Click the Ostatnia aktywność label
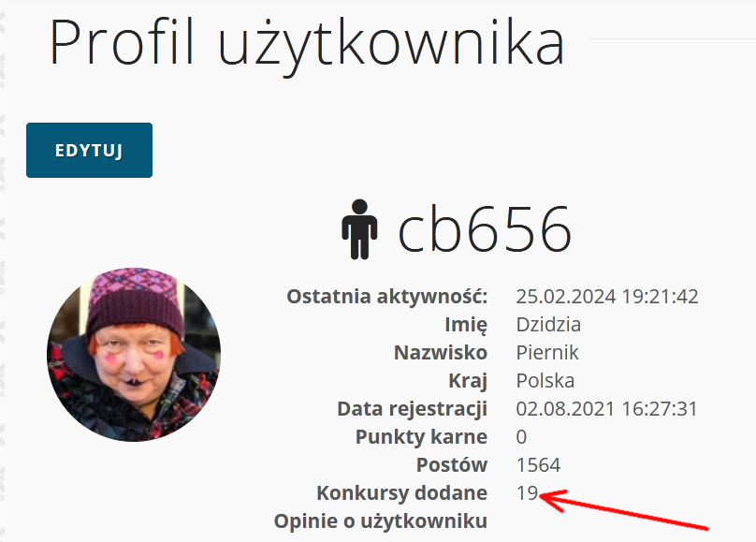 (x=387, y=296)
